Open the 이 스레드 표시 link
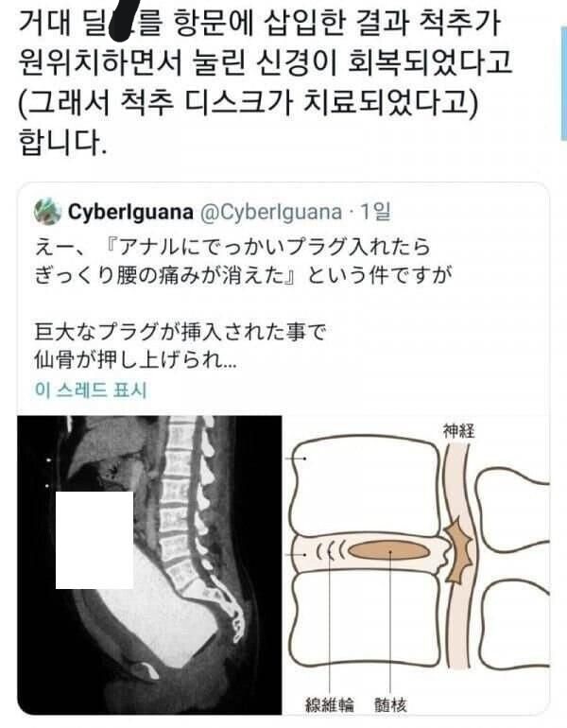 [x=91, y=390]
